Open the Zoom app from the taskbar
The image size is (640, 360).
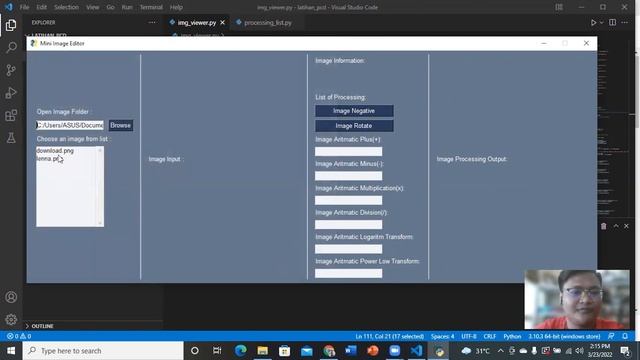pos(395,351)
